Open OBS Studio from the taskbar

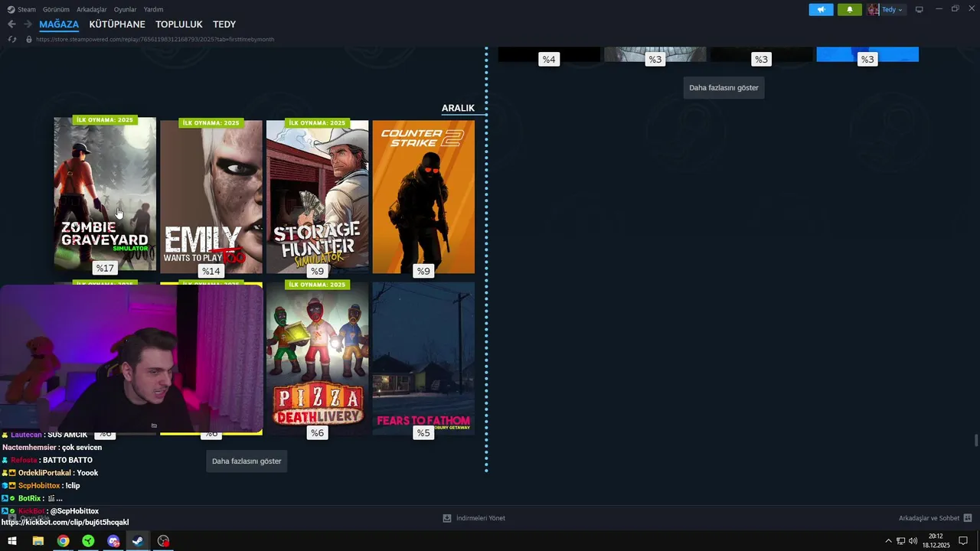pos(163,541)
